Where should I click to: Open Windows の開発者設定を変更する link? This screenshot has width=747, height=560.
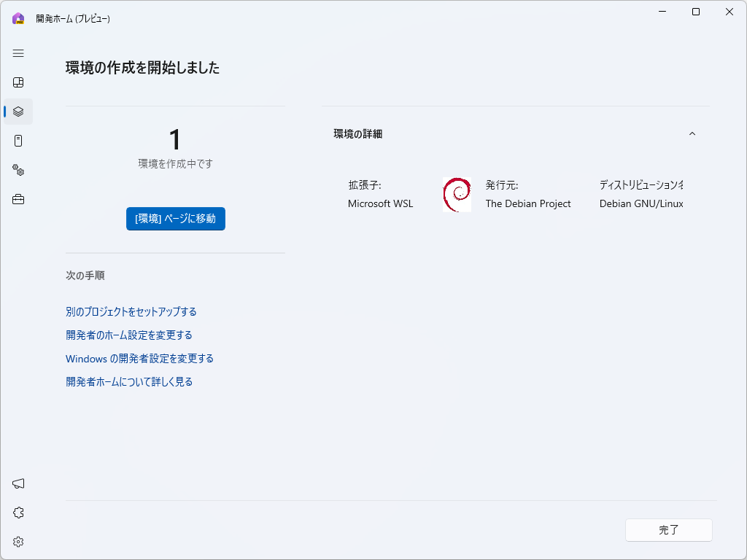[x=139, y=358]
